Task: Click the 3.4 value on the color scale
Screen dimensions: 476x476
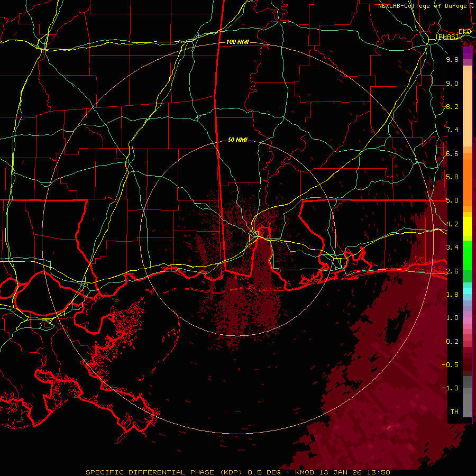Action: click(x=452, y=248)
